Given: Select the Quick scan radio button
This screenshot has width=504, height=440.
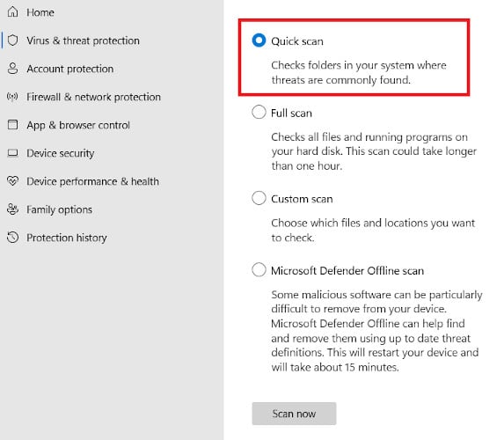Looking at the screenshot, I should 259,40.
